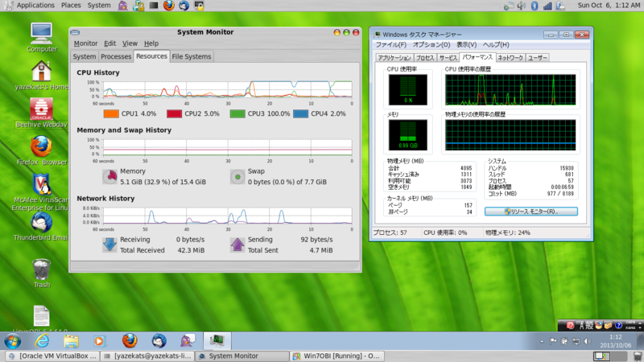This screenshot has width=644, height=362.
Task: Open Windows Media Player from the taskbar
Action: 99,341
